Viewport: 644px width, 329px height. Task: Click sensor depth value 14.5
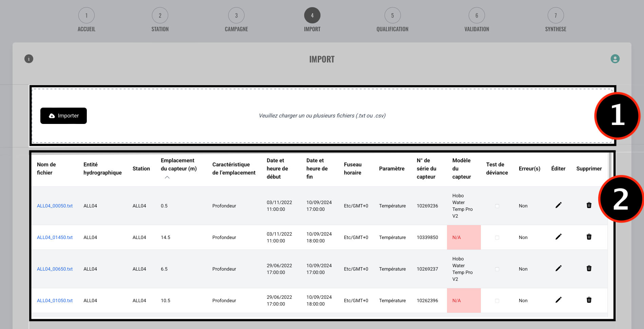coord(165,237)
